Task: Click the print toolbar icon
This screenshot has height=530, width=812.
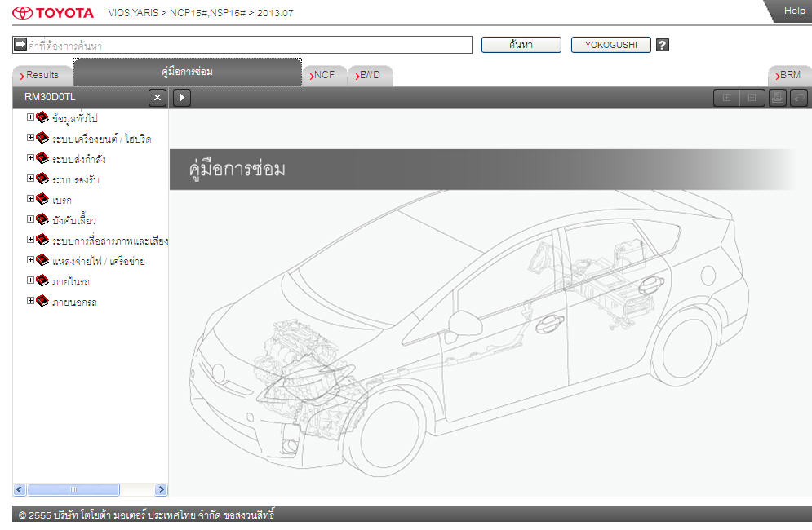Action: (x=777, y=98)
